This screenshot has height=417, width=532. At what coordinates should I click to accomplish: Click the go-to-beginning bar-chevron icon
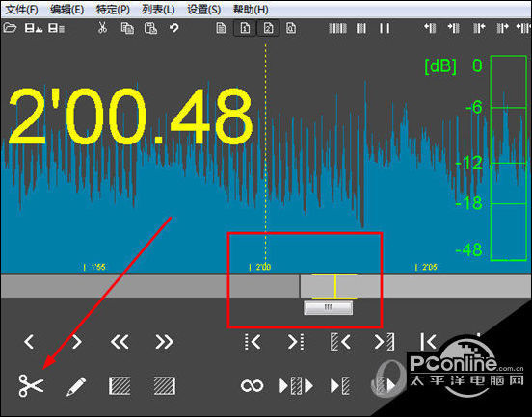click(428, 341)
